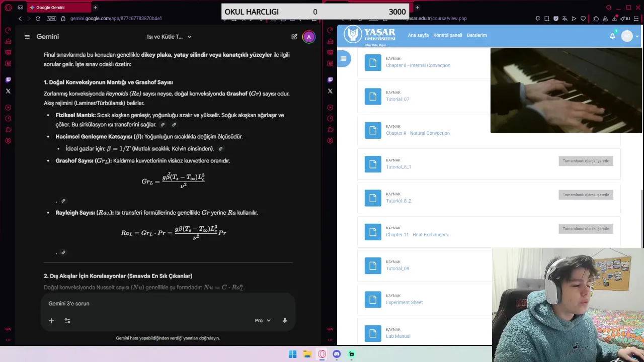The height and width of the screenshot is (362, 644).
Task: Open the Tutorial_07 resource link
Action: click(397, 99)
